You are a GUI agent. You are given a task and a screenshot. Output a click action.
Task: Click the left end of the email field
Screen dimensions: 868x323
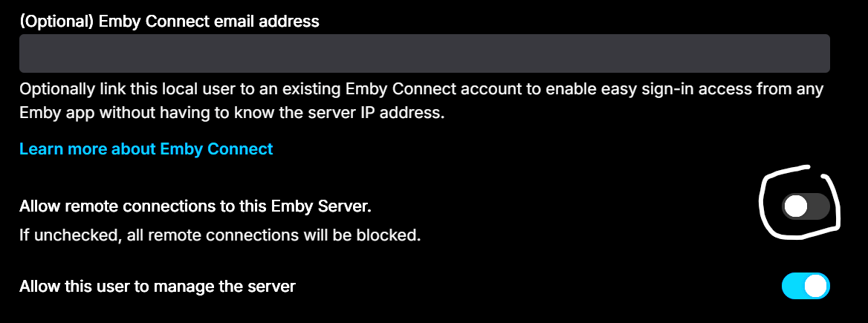[33, 53]
